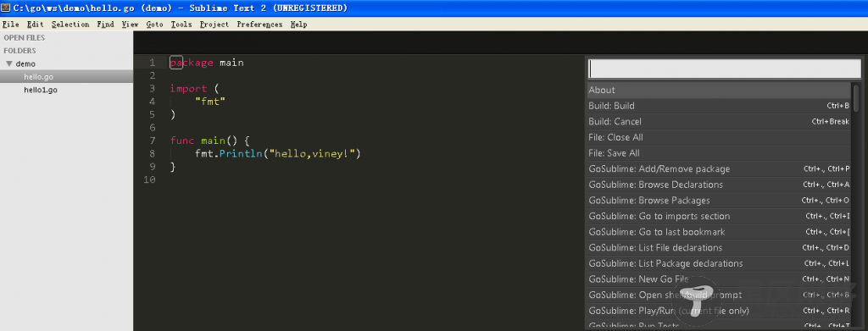The width and height of the screenshot is (868, 331).
Task: Click the Sublime Text title bar icon
Action: pos(7,8)
